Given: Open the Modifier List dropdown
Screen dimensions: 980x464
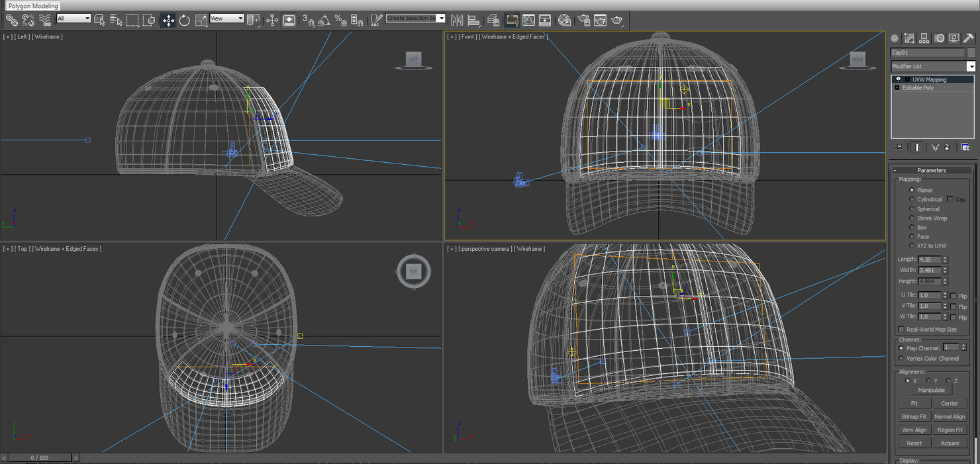Looking at the screenshot, I should pyautogui.click(x=971, y=66).
